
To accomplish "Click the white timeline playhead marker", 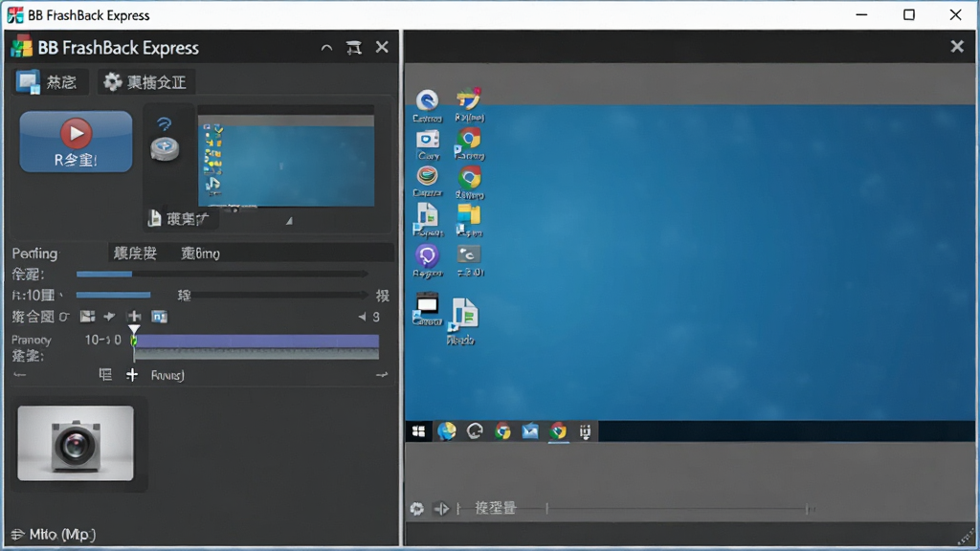I will tap(134, 330).
